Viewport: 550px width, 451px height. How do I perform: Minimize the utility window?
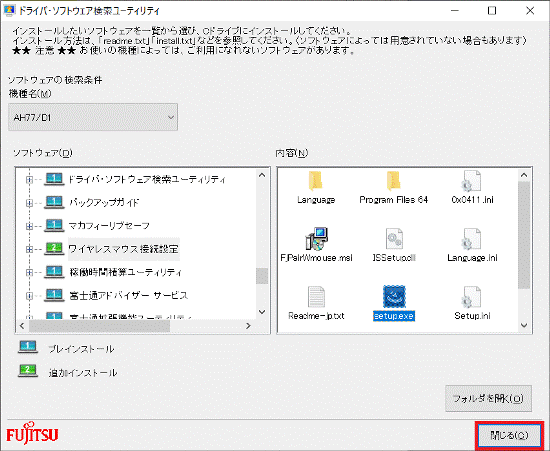coord(455,11)
